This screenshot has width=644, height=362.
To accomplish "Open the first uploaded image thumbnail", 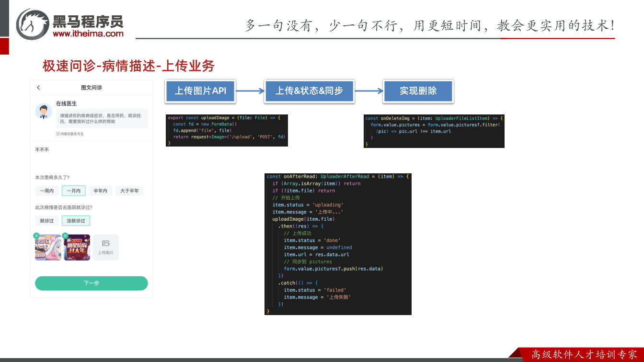I will [48, 247].
